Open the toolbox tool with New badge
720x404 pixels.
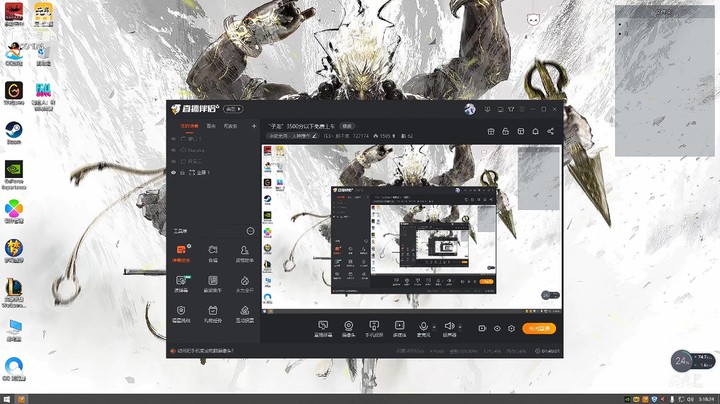pos(181,283)
